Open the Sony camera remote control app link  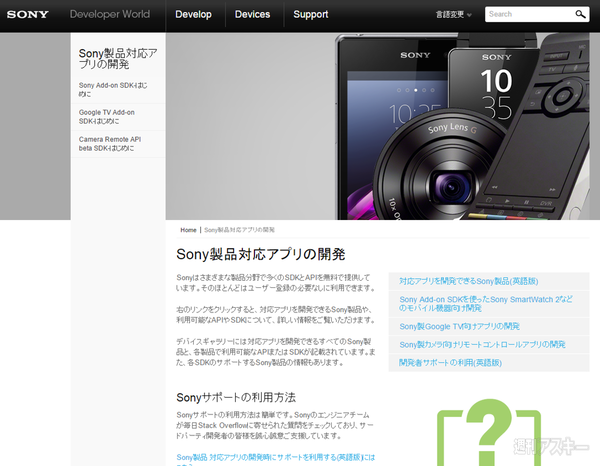click(482, 344)
